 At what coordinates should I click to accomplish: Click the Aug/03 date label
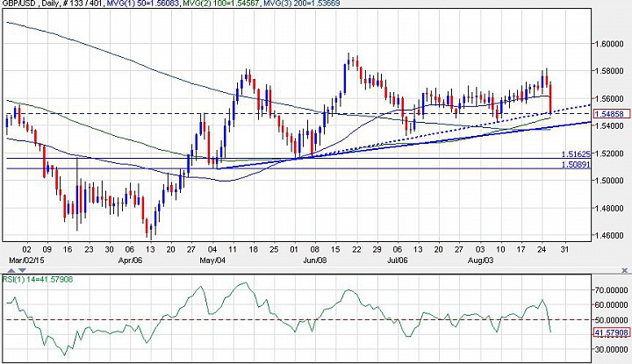coord(481,261)
